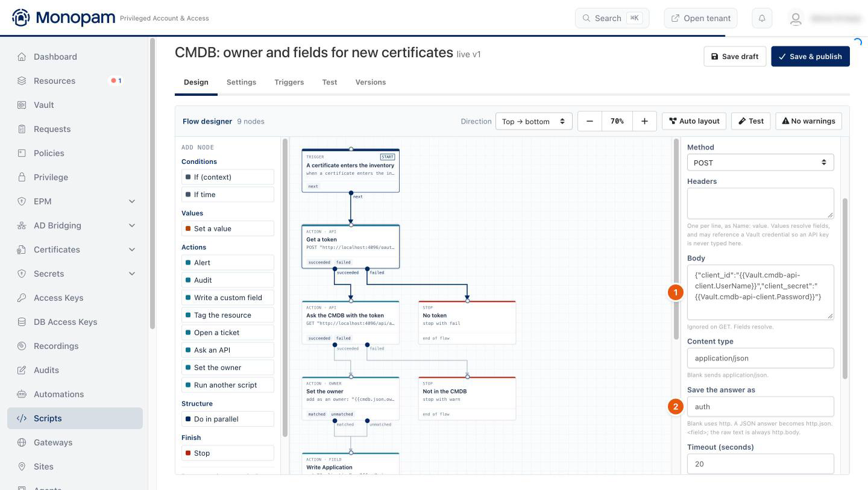Click the Content type field

[x=760, y=358]
